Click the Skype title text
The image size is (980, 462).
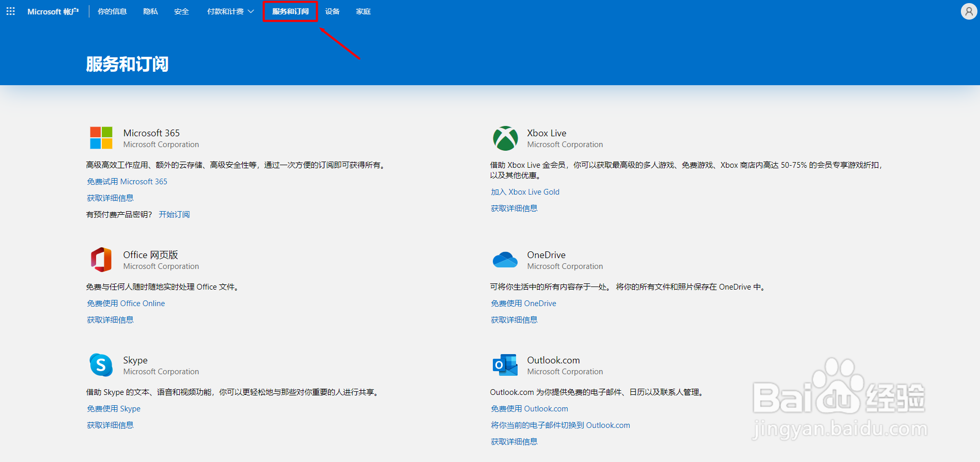click(x=135, y=360)
